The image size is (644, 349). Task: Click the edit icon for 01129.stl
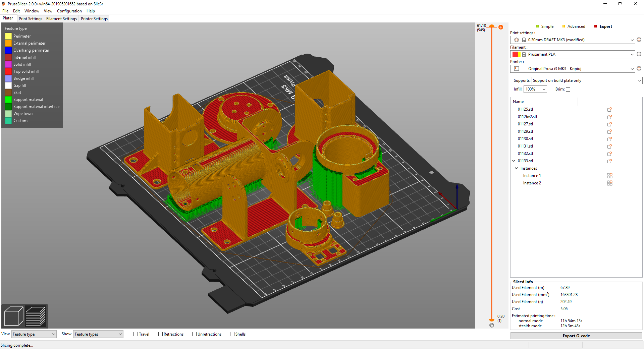(609, 132)
